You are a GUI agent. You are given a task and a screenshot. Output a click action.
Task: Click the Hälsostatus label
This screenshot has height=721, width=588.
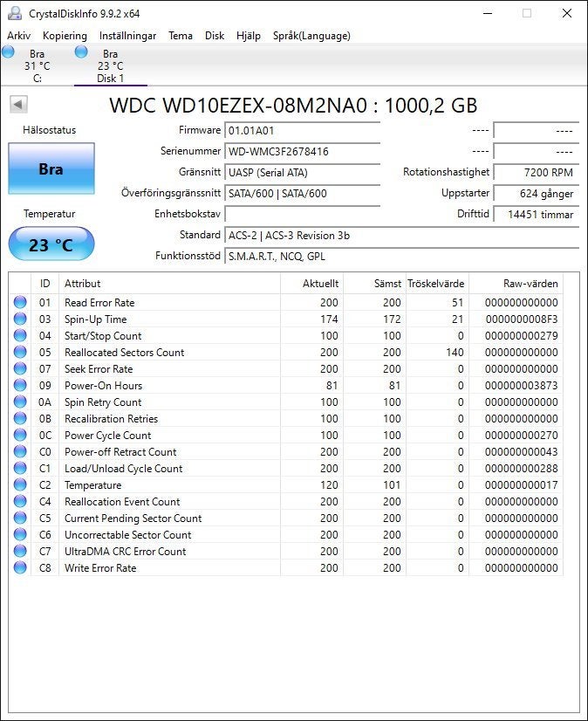(49, 130)
